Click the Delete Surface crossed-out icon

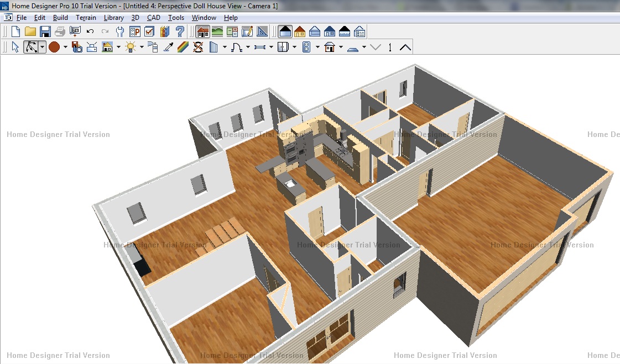click(198, 48)
